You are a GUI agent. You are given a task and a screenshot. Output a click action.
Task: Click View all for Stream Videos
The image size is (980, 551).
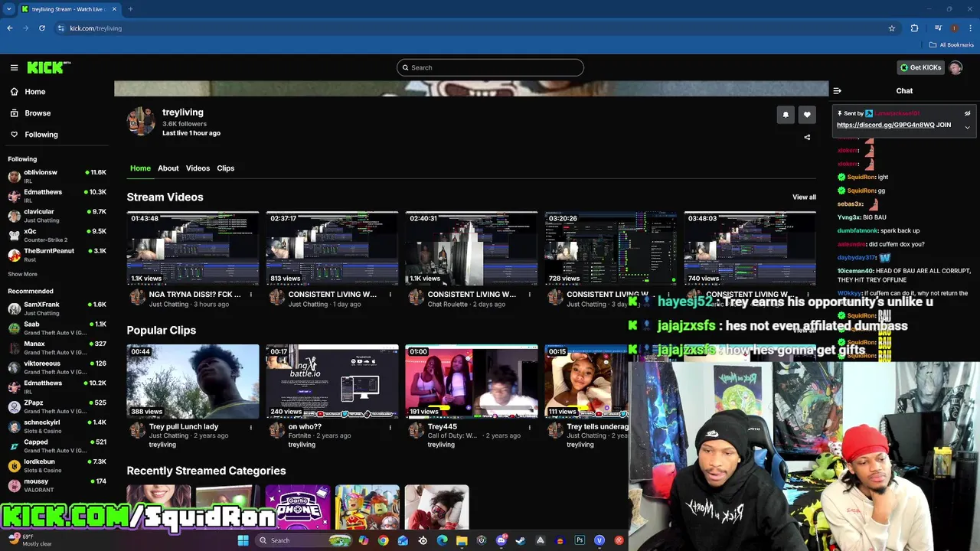click(804, 197)
